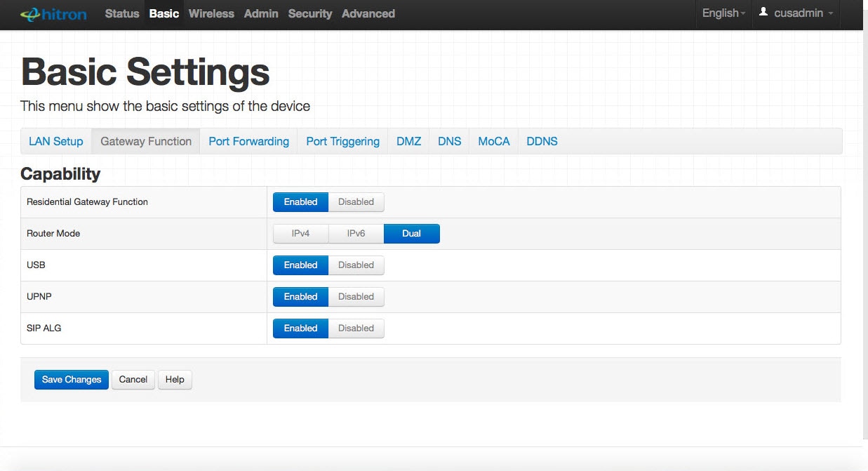This screenshot has height=471, width=868.
Task: Set Router Mode to IPv6
Action: [x=356, y=234]
